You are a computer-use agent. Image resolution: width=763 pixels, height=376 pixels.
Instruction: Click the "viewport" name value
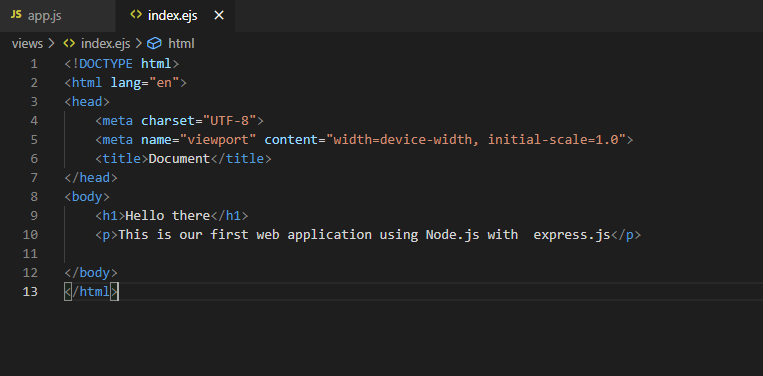click(218, 140)
